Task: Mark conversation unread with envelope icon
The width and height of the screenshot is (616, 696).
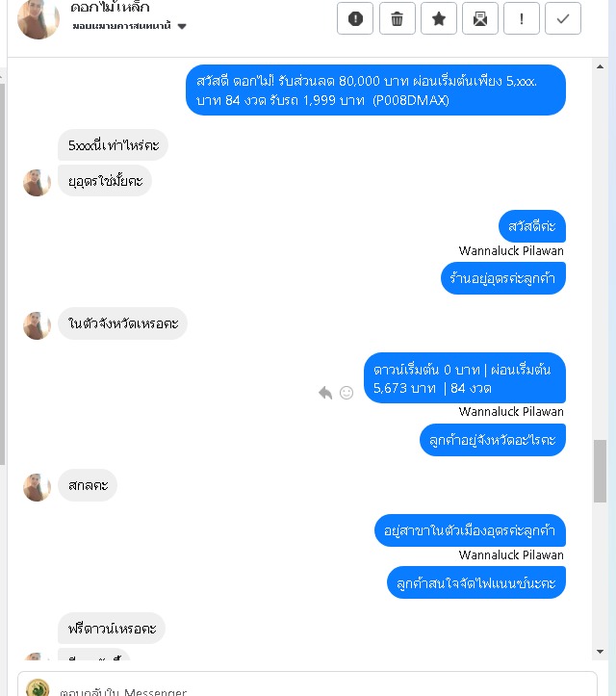Action: [480, 18]
